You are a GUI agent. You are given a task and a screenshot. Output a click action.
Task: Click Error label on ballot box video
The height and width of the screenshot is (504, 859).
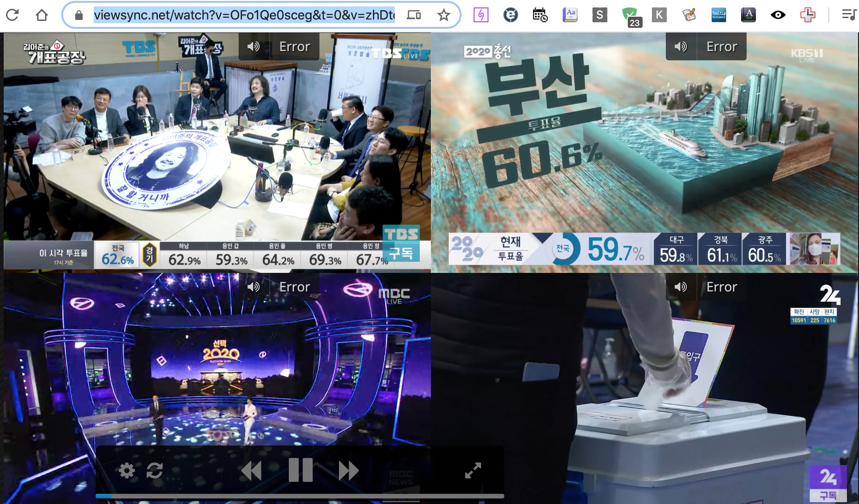[722, 287]
